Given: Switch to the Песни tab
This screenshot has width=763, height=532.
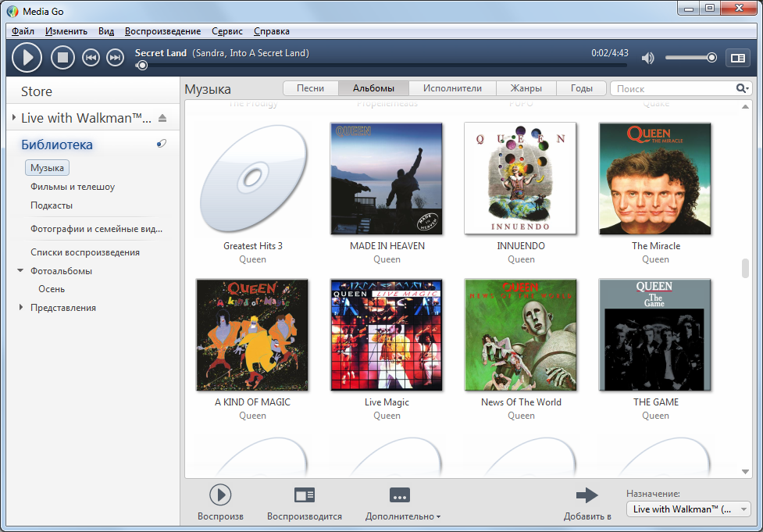Looking at the screenshot, I should (311, 88).
